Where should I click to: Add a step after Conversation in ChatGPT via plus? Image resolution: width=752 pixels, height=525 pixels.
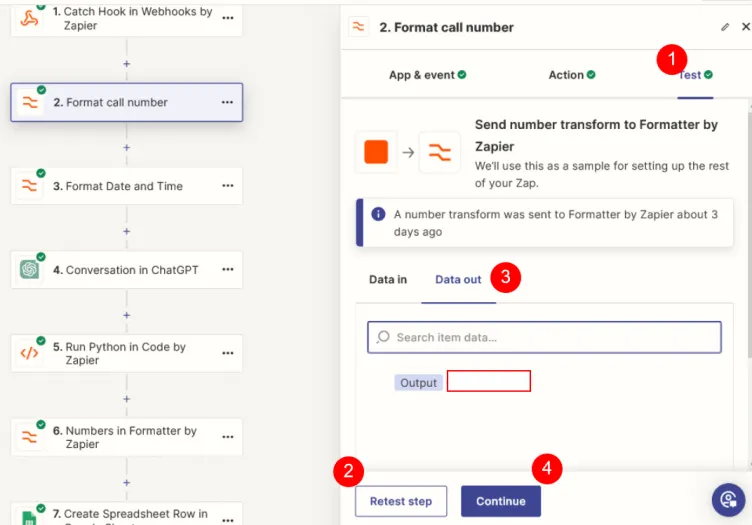pyautogui.click(x=127, y=315)
